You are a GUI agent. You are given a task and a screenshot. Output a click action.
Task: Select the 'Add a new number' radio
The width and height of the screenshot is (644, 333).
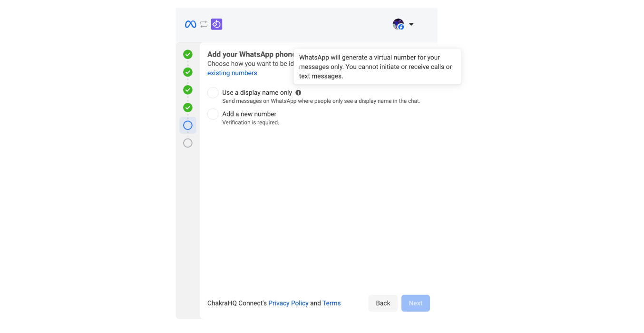213,114
